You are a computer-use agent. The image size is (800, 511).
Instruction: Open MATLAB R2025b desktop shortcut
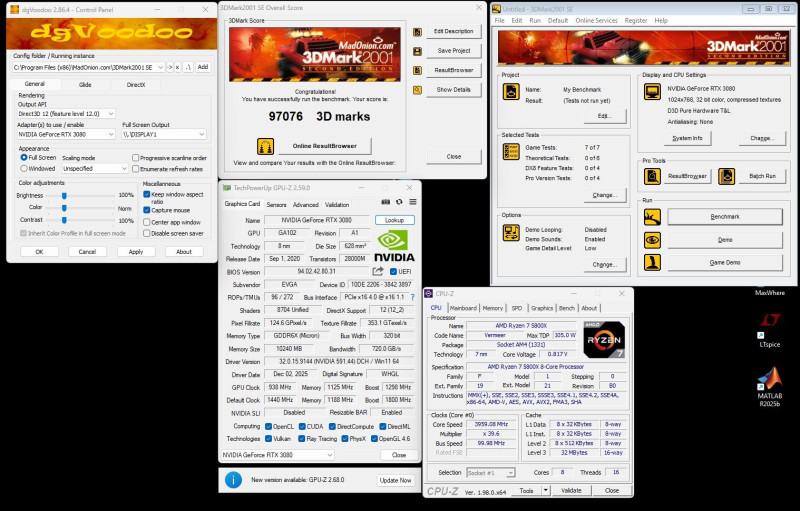click(770, 386)
